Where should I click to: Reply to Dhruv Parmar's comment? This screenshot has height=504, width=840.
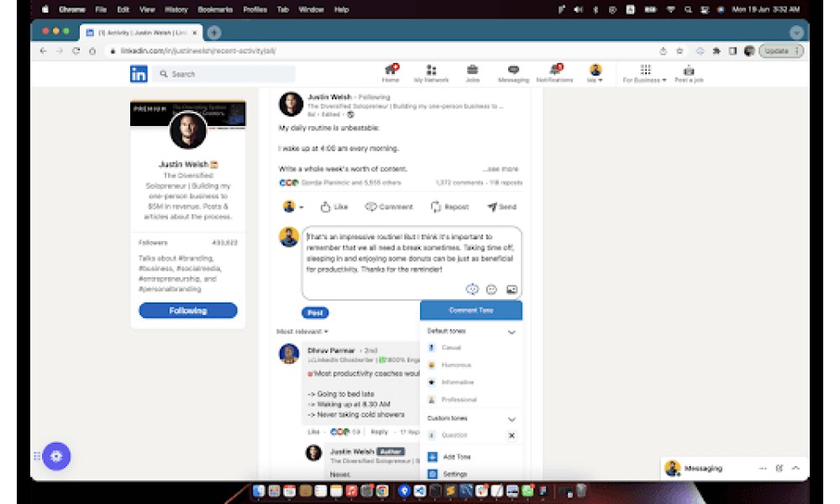pyautogui.click(x=380, y=432)
